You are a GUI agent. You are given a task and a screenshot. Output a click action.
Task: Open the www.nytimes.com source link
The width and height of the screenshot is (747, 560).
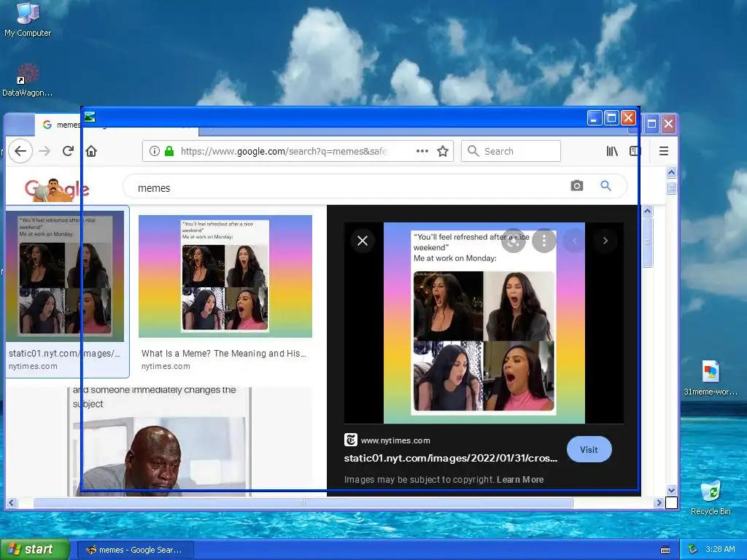[395, 440]
